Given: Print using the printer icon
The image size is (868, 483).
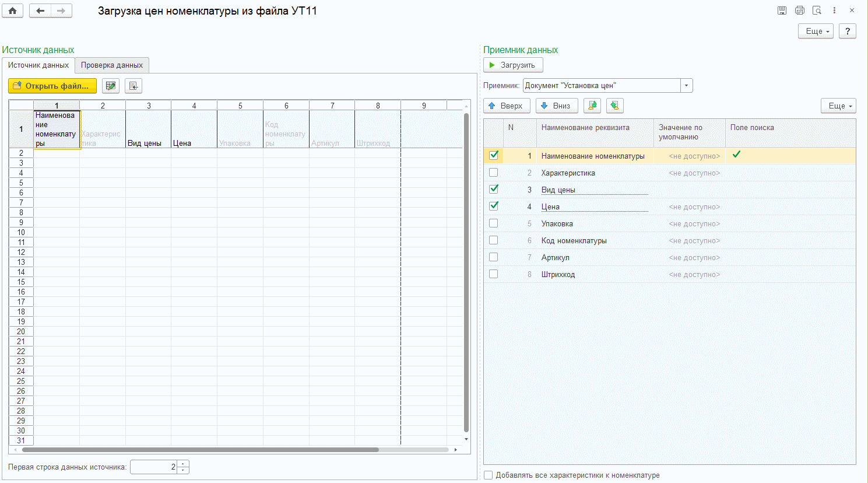Looking at the screenshot, I should (x=799, y=10).
